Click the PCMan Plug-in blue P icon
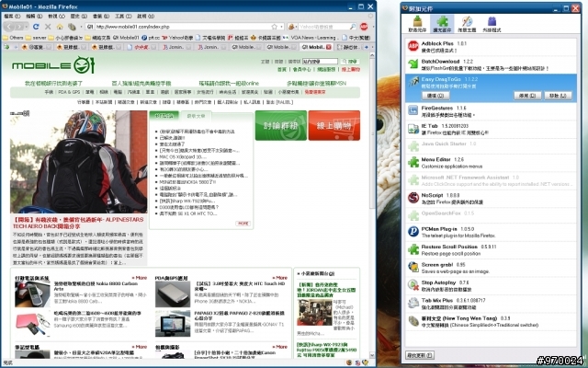Viewport: 588px width, 368px height. (413, 231)
